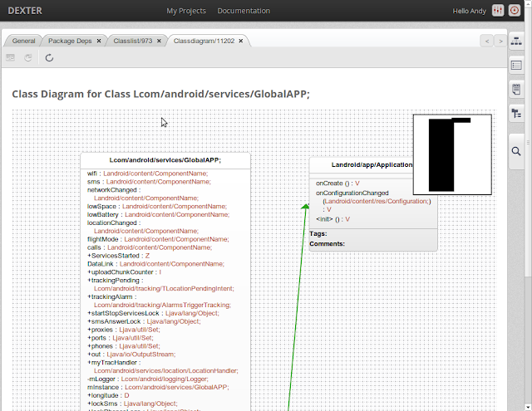Click the Class Diagram page heading
The height and width of the screenshot is (411, 532).
(160, 94)
